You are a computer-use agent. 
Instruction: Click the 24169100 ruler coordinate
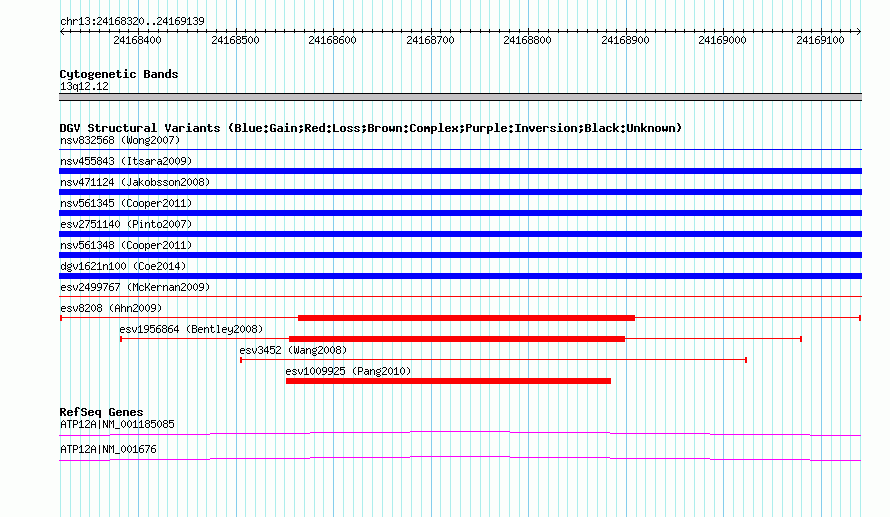(x=820, y=40)
